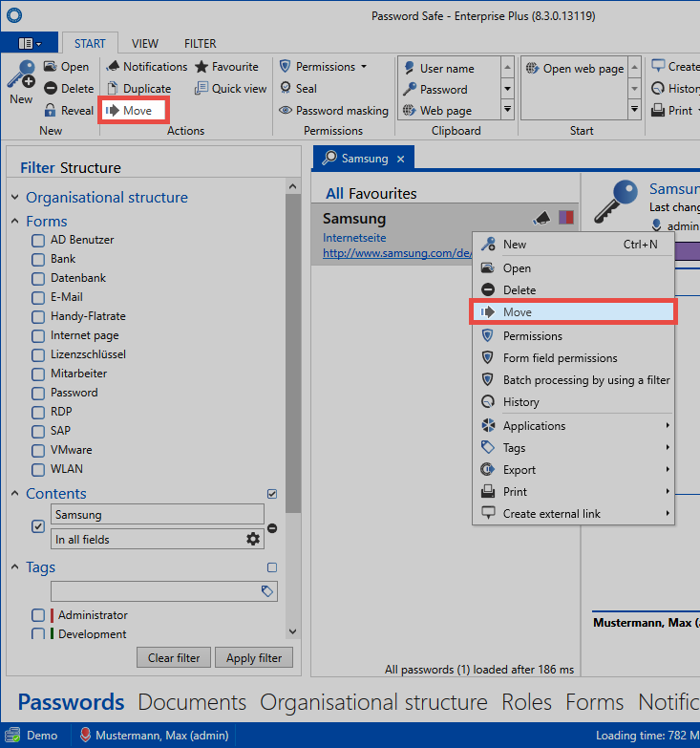The image size is (700, 748).
Task: Open Notifications in the Actions group
Action: (x=147, y=66)
